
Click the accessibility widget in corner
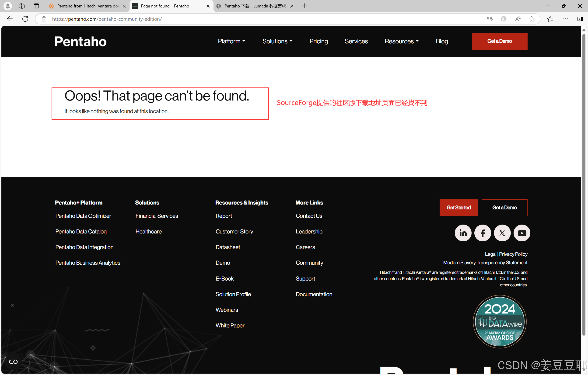(13, 361)
